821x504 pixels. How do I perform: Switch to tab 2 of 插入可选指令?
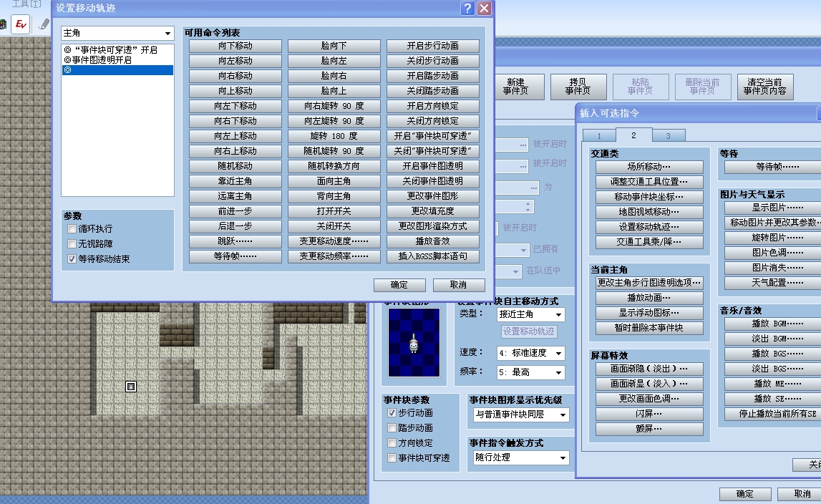coord(633,135)
